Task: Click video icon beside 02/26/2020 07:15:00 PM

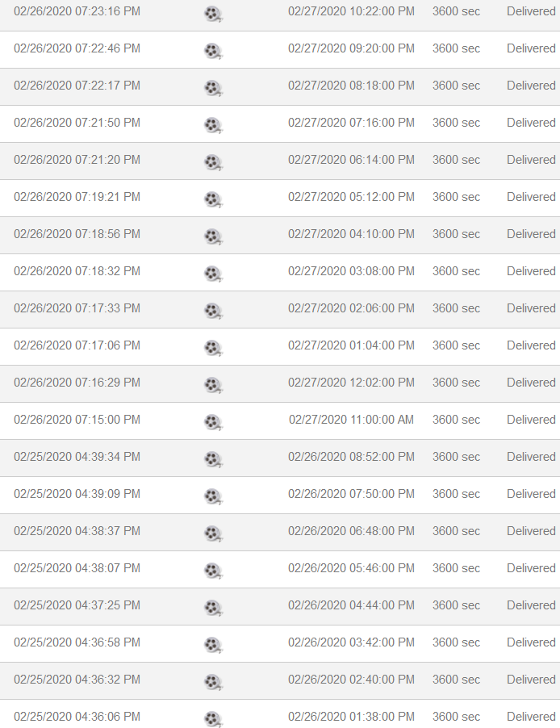Action: (x=212, y=421)
